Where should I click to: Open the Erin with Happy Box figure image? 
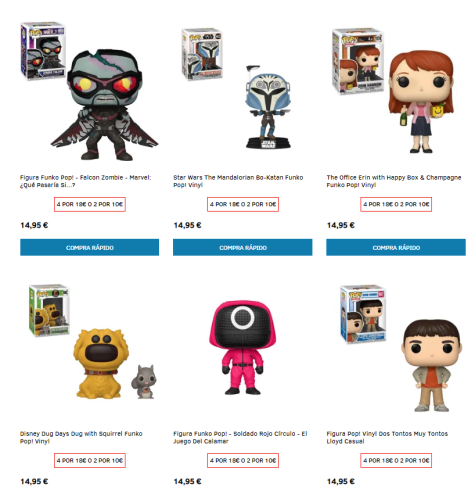(396, 91)
